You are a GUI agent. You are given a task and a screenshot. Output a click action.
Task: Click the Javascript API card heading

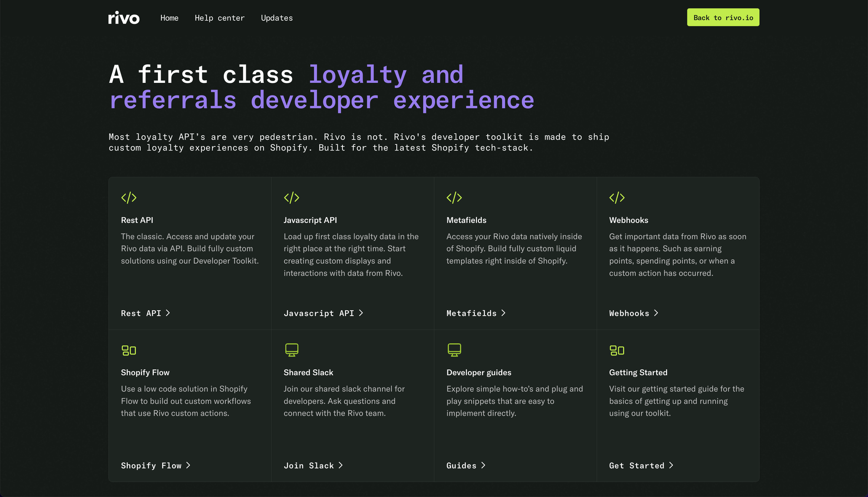[310, 220]
